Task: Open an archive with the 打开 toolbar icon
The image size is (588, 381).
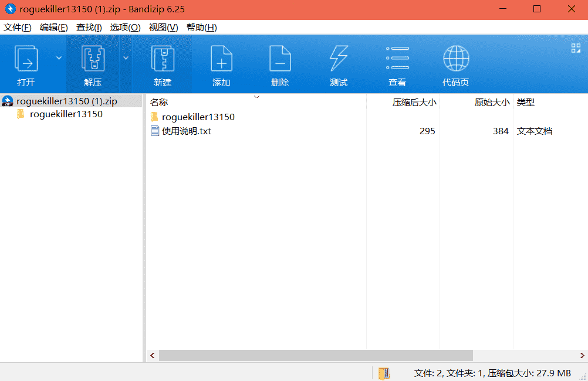Action: tap(26, 65)
